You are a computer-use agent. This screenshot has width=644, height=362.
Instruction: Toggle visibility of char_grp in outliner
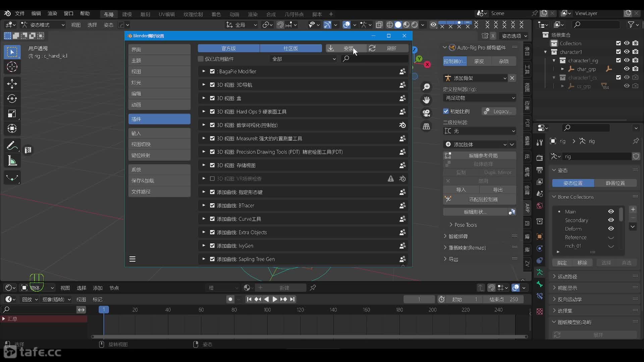pos(627,69)
